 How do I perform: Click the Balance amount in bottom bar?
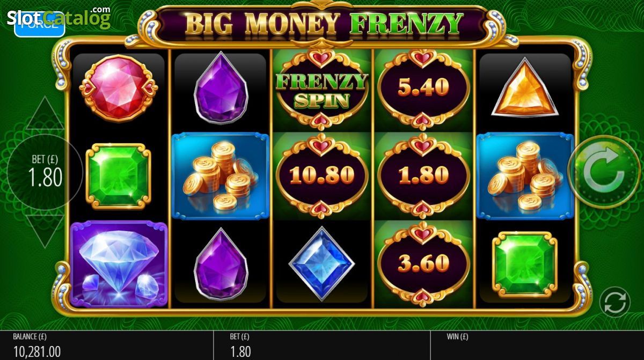coord(36,352)
